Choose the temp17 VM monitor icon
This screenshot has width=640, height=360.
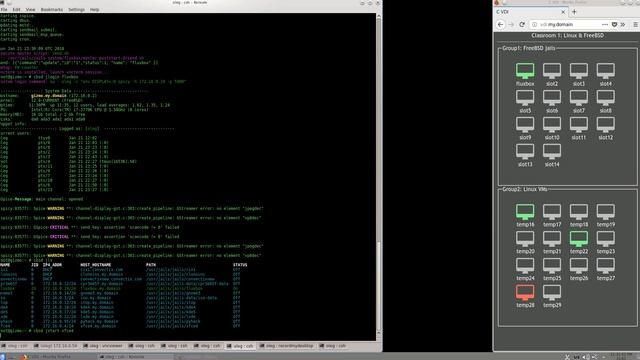[x=552, y=212]
